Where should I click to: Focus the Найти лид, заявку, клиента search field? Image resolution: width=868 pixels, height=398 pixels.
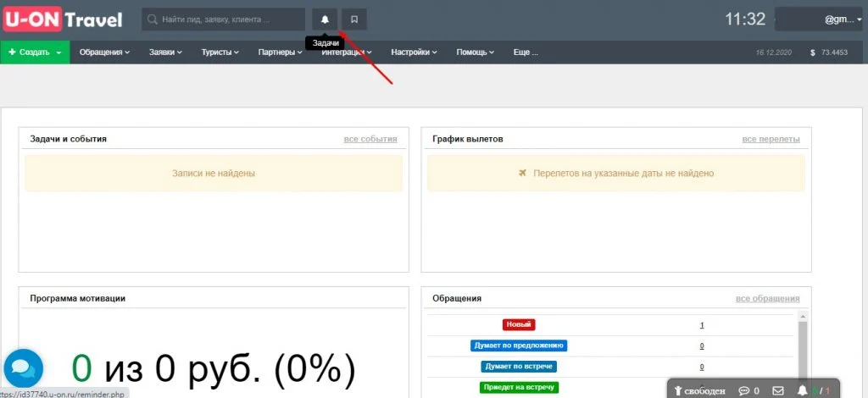tap(224, 19)
